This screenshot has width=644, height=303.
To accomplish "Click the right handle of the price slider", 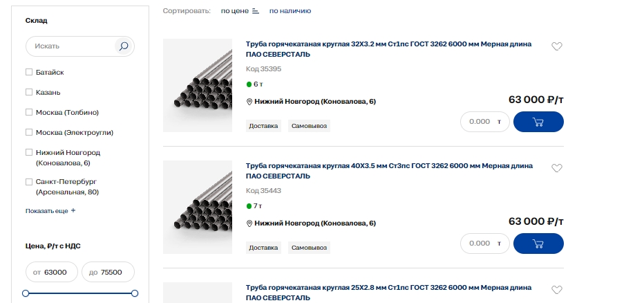I will (x=135, y=293).
